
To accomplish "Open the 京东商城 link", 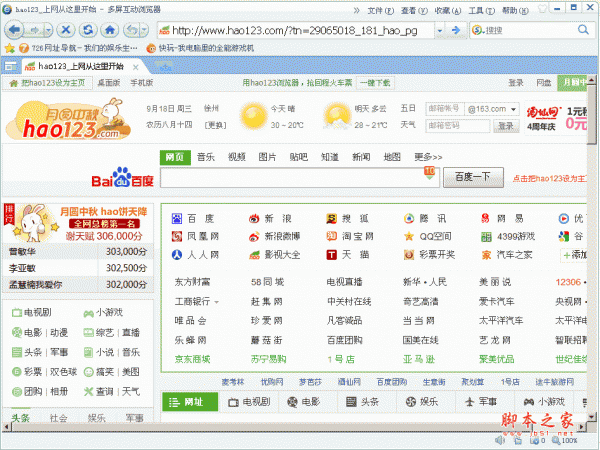I will [x=192, y=359].
